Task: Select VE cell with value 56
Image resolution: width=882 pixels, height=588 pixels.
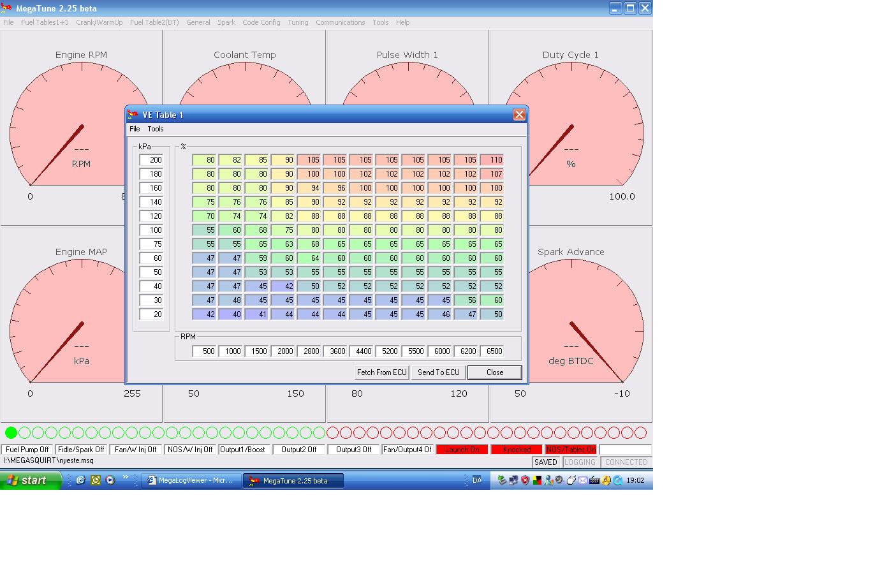Action: pos(466,300)
